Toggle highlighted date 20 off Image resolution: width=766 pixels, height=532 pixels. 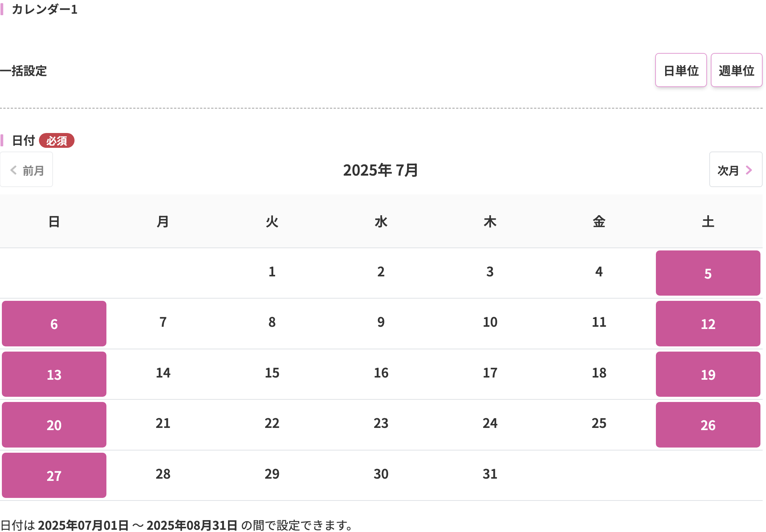[x=54, y=425]
